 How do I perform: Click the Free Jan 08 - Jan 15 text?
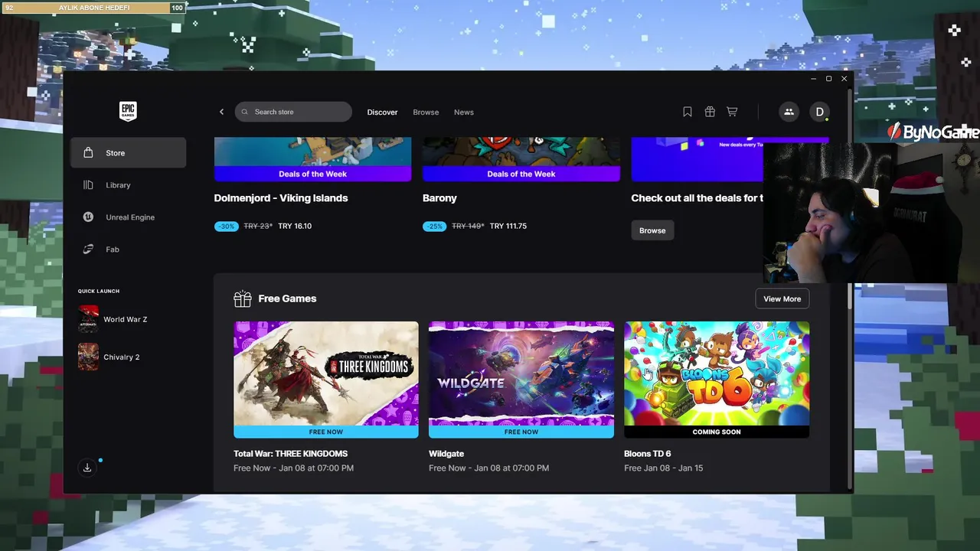[663, 468]
